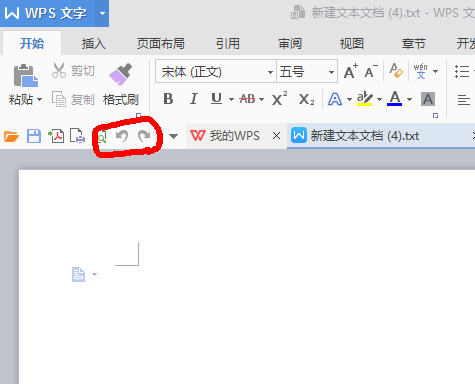Open the clipboard dialog launcher
This screenshot has width=475, height=384.
pyautogui.click(x=138, y=116)
